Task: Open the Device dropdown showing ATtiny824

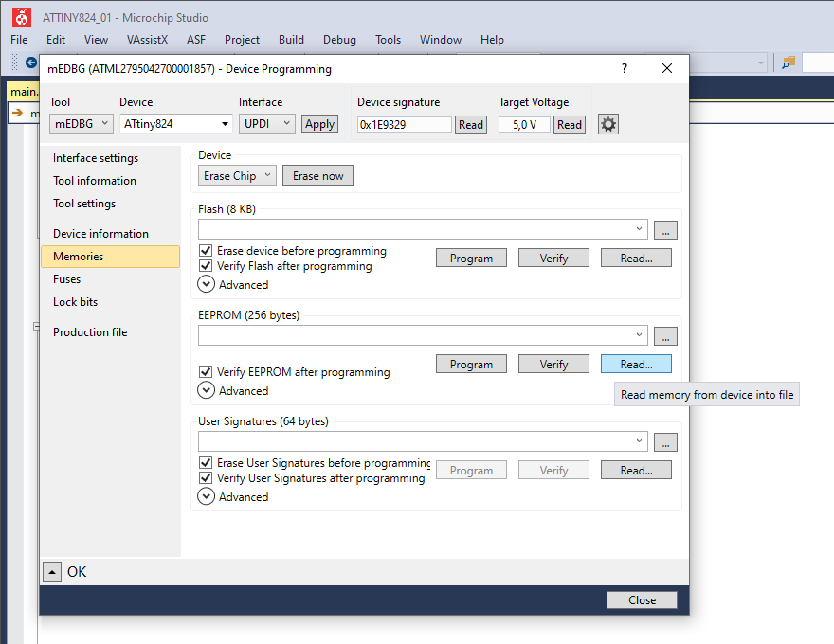Action: coord(176,124)
